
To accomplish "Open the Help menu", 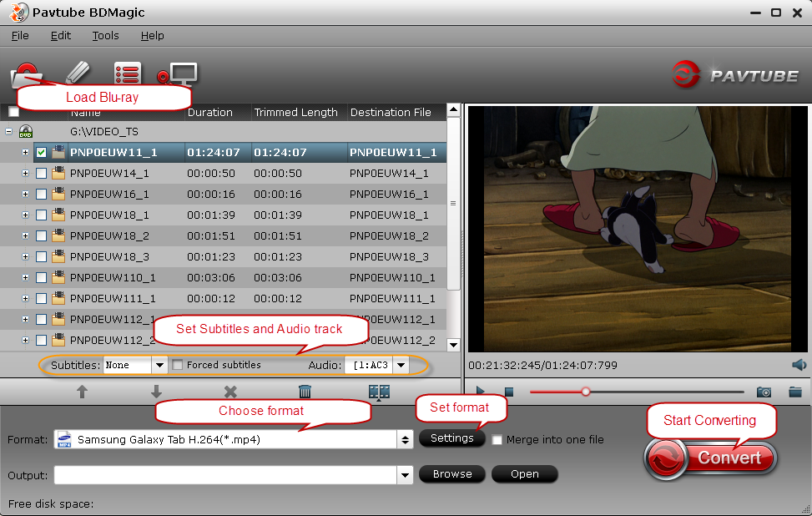I will point(152,36).
